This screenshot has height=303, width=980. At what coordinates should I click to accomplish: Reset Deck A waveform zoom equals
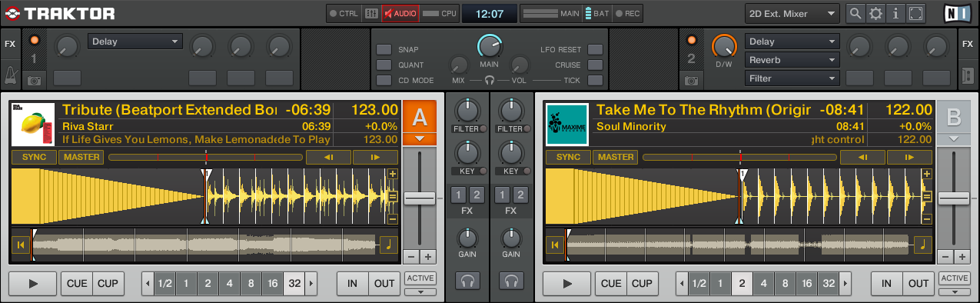coord(392,197)
